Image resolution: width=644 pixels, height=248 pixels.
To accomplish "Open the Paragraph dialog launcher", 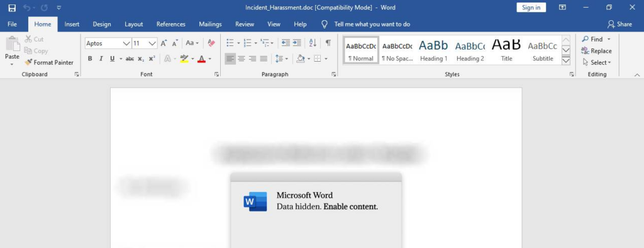I will 334,74.
